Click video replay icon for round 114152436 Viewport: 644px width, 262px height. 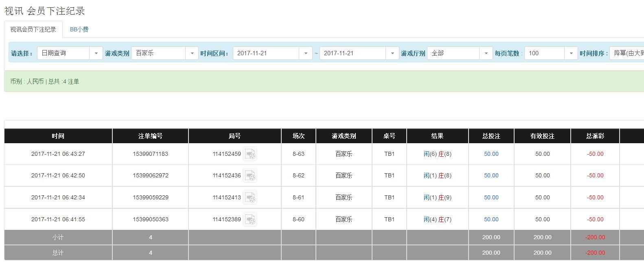250,176
